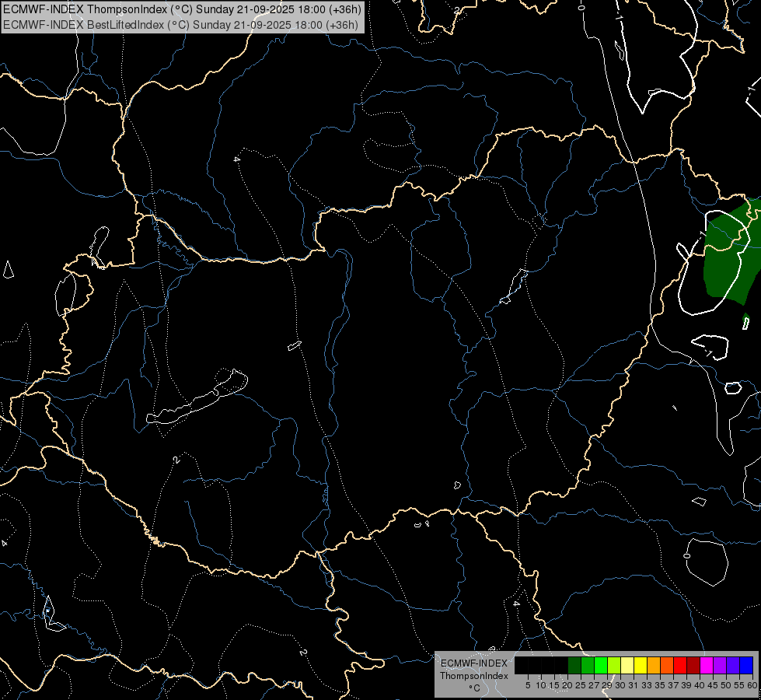Click the legend value 35

click(x=660, y=685)
